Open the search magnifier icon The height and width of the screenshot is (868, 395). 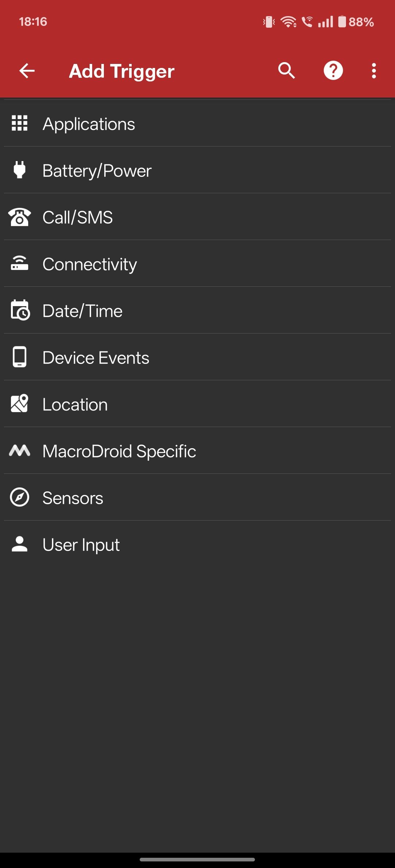pos(286,71)
